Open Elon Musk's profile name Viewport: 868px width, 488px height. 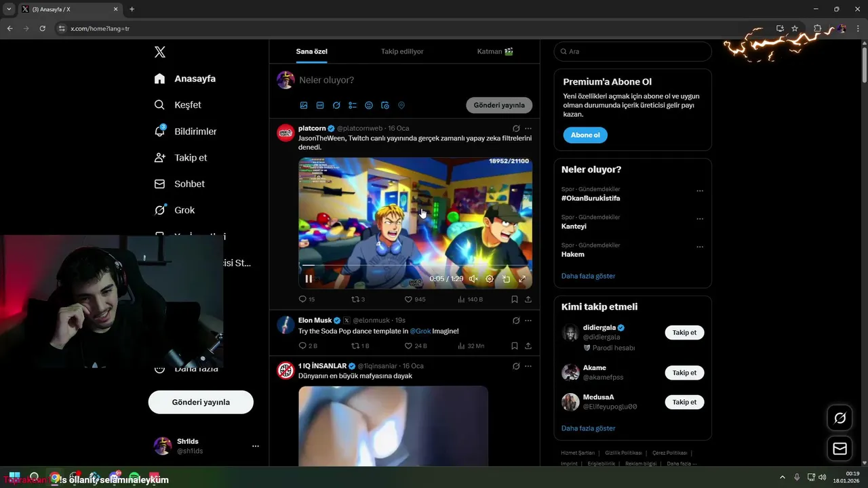tap(315, 321)
